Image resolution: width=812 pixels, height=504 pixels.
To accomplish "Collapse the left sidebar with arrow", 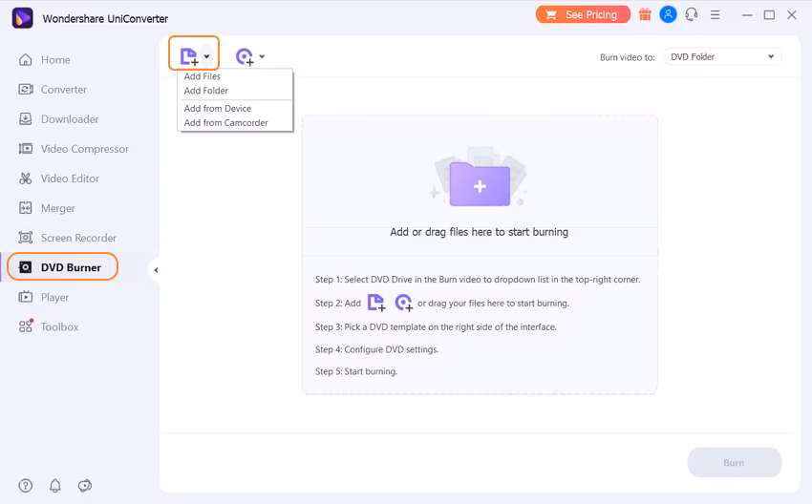I will coord(156,270).
